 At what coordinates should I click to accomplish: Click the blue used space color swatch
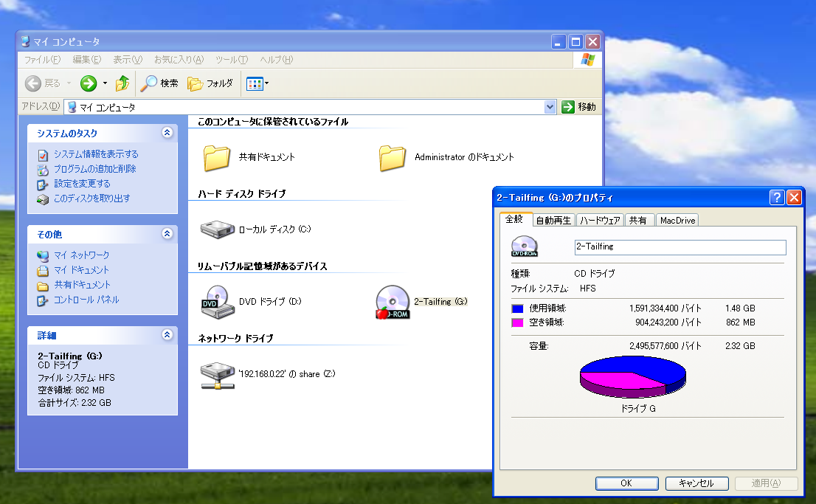(516, 308)
